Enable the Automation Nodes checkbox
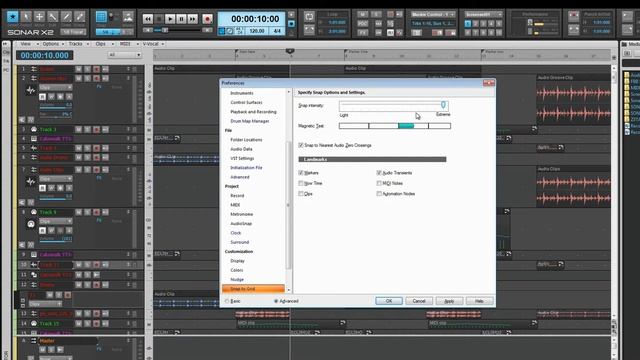 [379, 193]
